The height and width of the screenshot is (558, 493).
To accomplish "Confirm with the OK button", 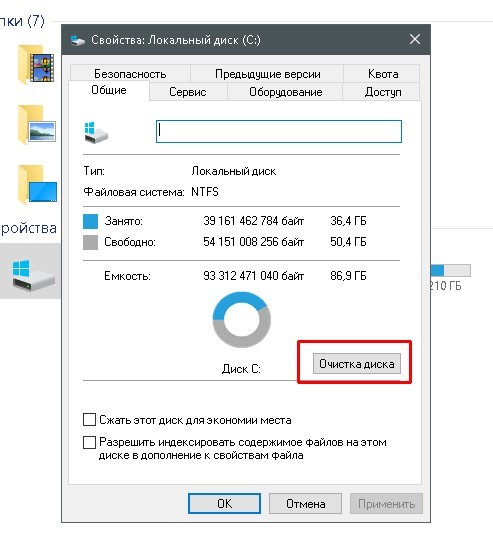I will 224,504.
